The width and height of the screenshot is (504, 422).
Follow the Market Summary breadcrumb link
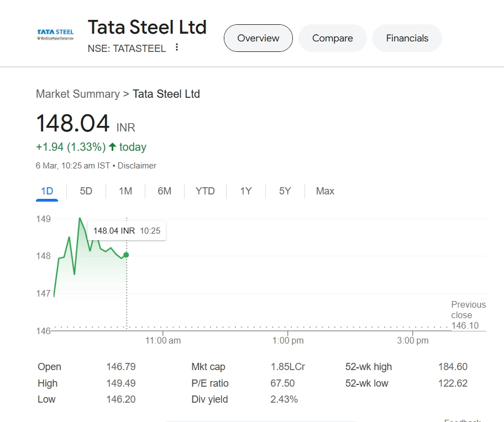pos(77,94)
